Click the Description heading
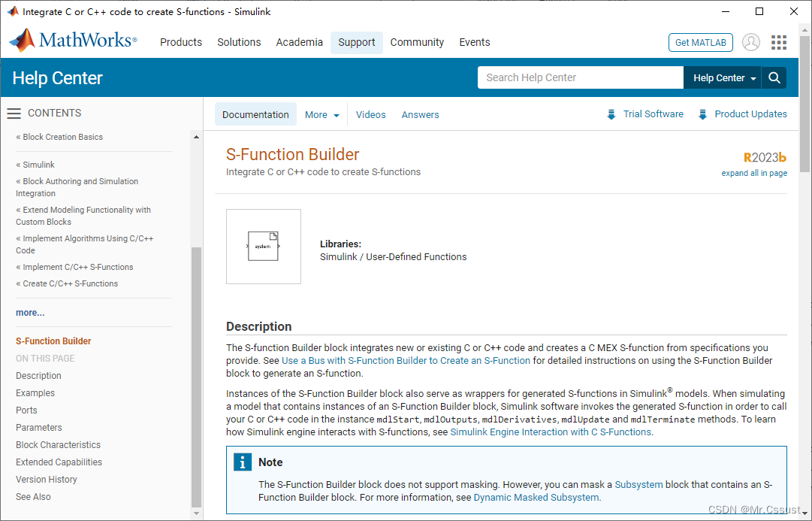This screenshot has width=812, height=521. [259, 326]
